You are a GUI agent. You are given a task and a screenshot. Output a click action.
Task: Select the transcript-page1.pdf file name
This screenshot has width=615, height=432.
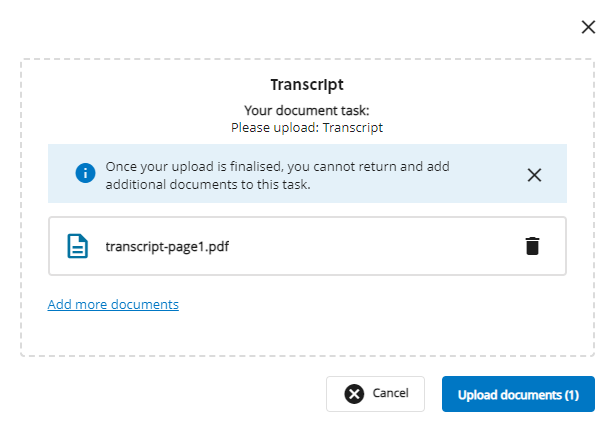point(159,246)
